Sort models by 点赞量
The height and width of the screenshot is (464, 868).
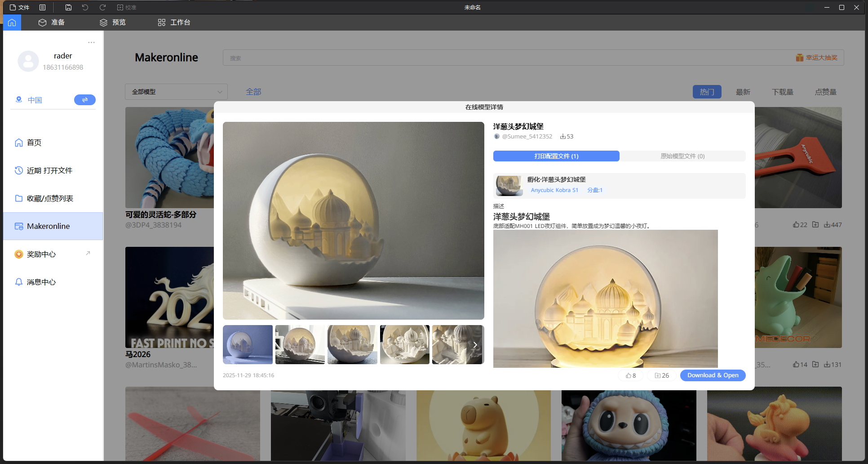(x=826, y=92)
